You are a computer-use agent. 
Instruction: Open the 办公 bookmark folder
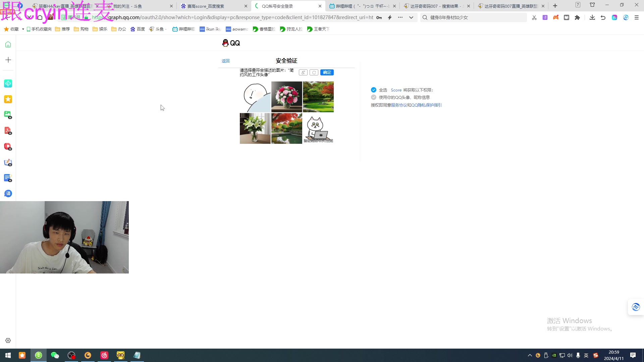click(x=119, y=29)
